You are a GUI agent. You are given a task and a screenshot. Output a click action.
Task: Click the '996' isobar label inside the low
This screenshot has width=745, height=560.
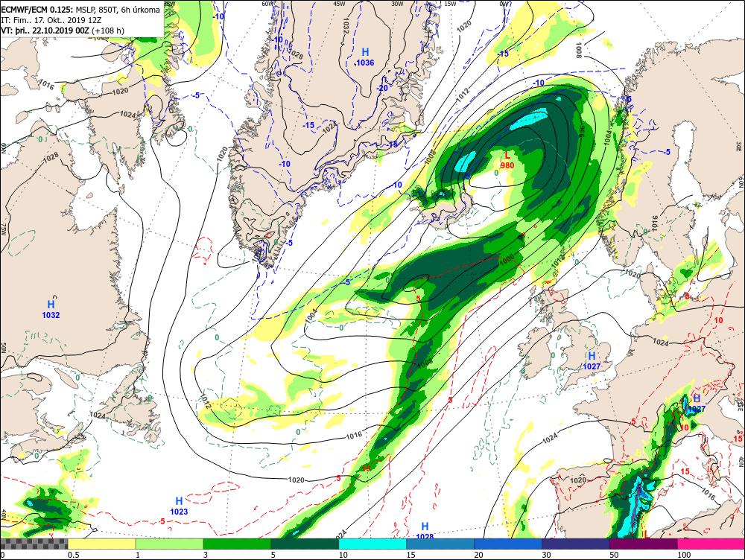pyautogui.click(x=582, y=131)
